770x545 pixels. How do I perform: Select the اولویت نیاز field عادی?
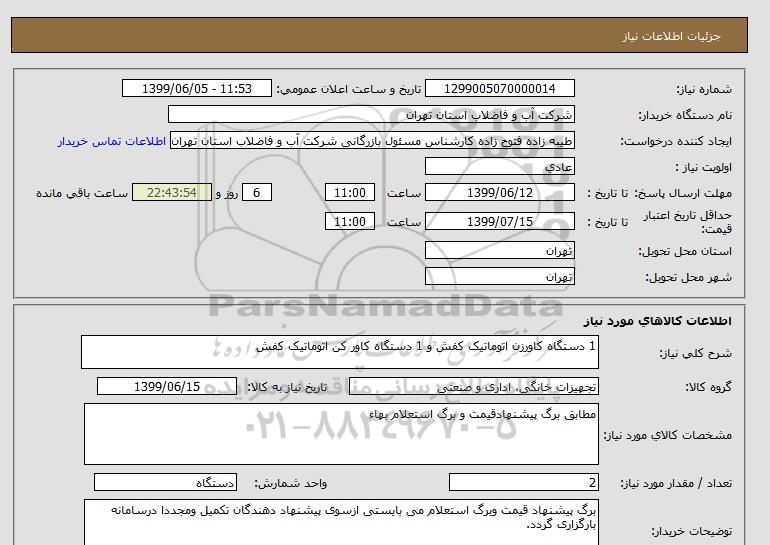tap(499, 166)
